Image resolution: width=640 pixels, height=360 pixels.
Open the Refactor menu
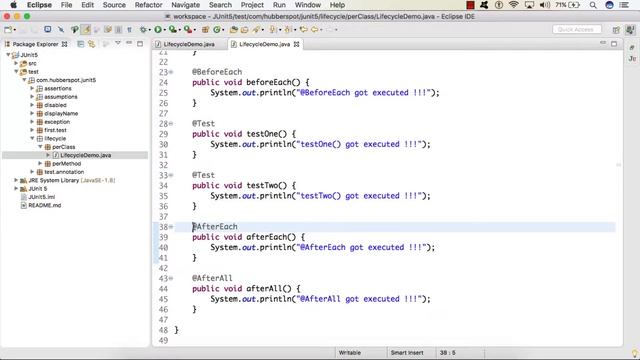tap(148, 5)
